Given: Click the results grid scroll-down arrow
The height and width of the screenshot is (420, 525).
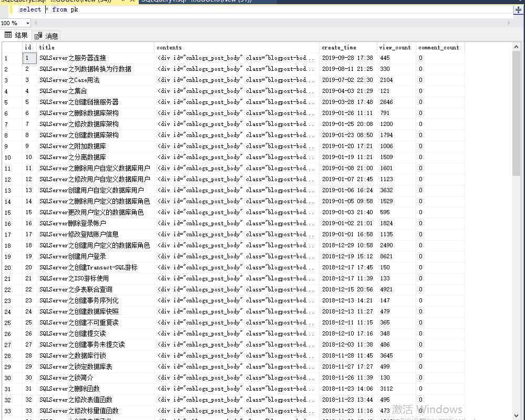Looking at the screenshot, I should click(516, 415).
